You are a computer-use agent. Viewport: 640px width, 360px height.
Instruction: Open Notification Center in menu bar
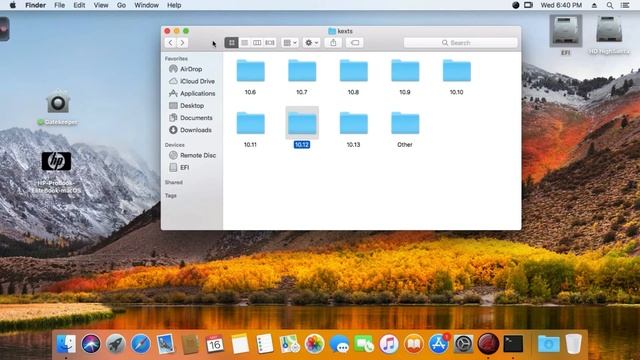[x=625, y=5]
